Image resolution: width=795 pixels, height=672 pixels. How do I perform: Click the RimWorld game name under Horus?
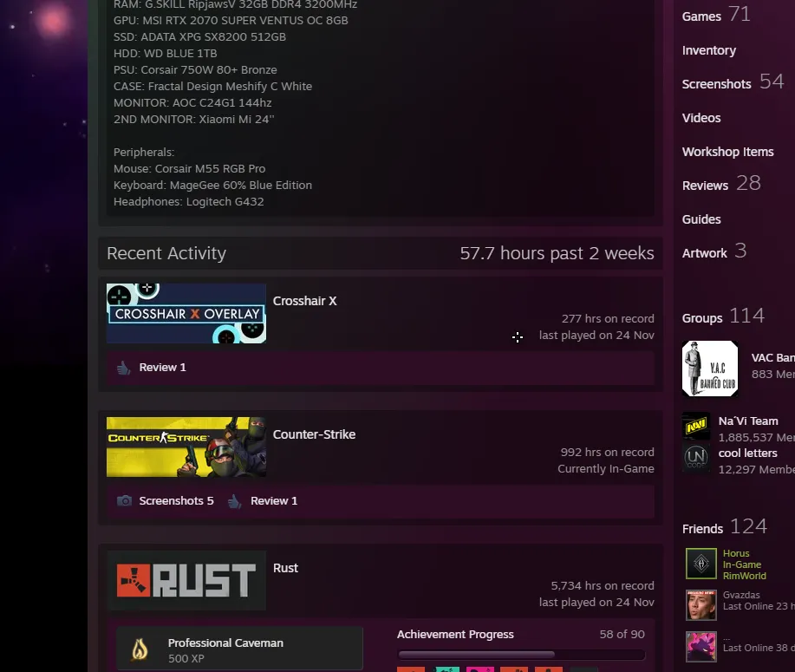pos(745,576)
